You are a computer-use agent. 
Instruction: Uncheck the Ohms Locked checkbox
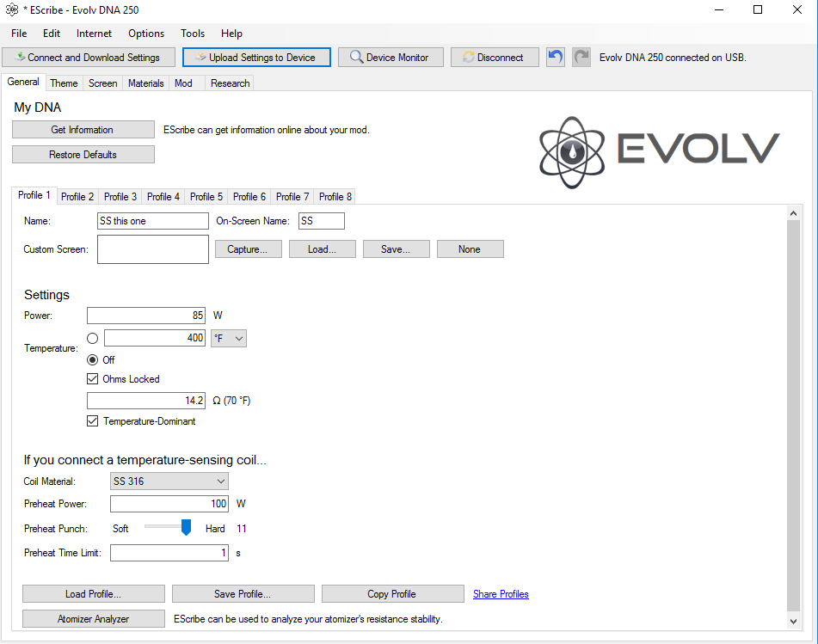[93, 379]
